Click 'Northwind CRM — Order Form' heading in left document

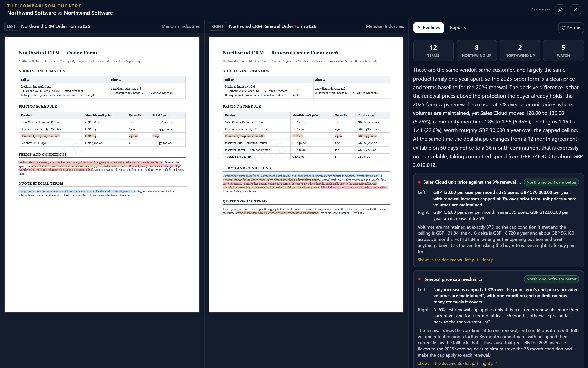(58, 53)
